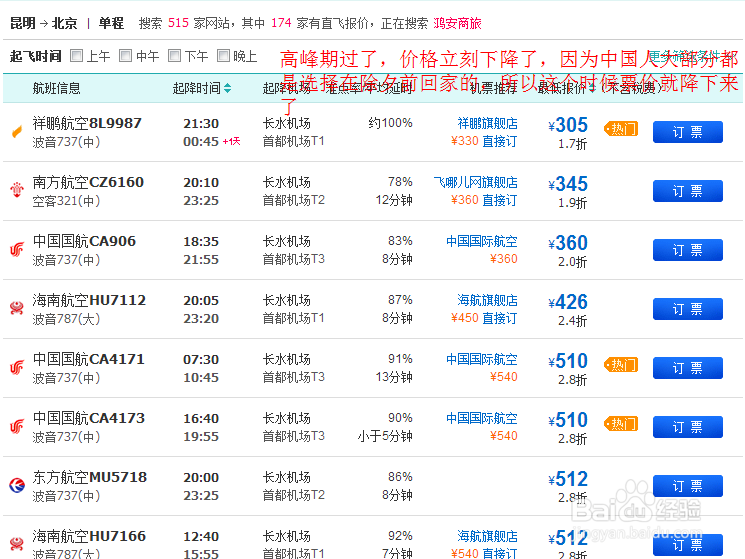Click the ¥305 lowest price

click(568, 125)
